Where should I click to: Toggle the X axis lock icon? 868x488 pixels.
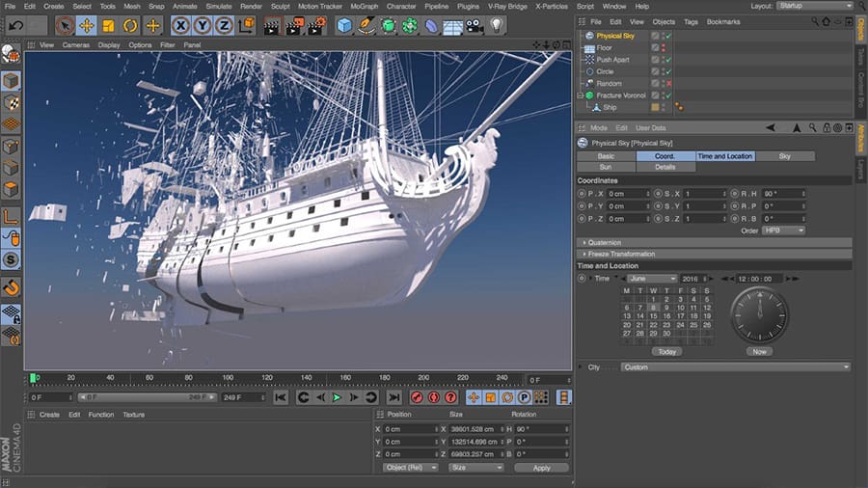coord(180,25)
